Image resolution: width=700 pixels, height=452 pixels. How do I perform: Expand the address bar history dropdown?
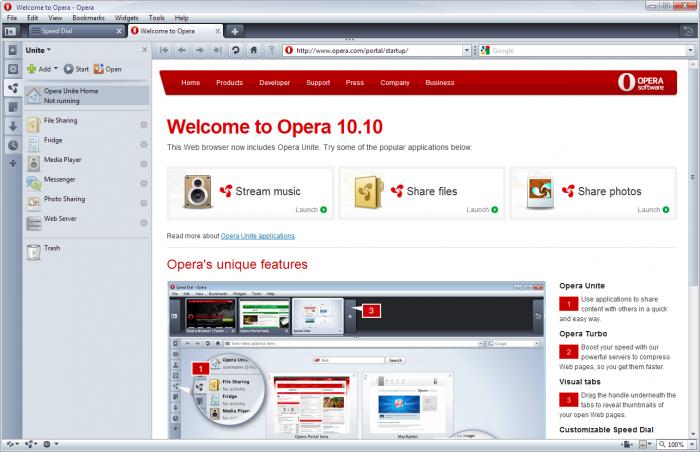(x=467, y=50)
